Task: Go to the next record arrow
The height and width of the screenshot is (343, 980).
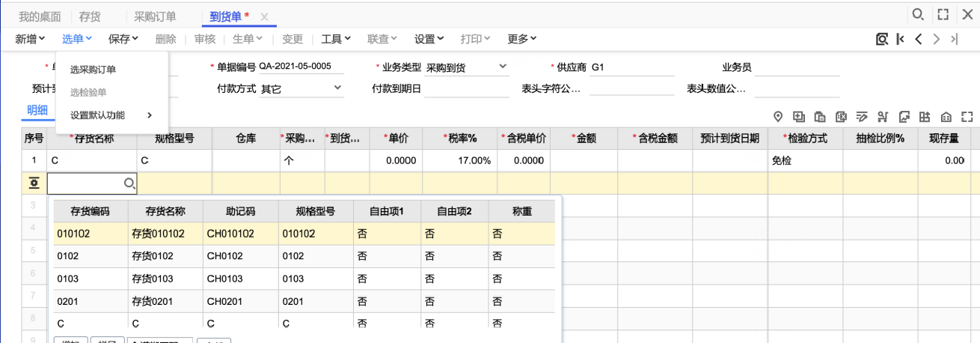Action: click(937, 39)
